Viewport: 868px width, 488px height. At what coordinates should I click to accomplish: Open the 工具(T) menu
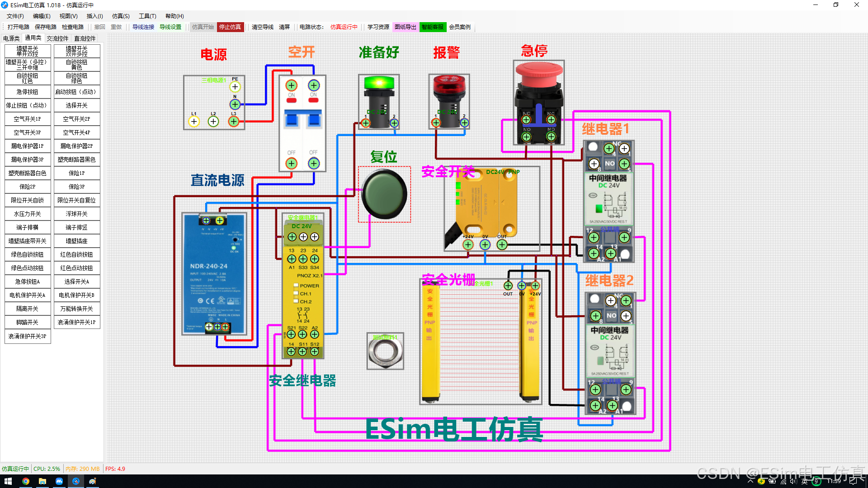coord(147,16)
